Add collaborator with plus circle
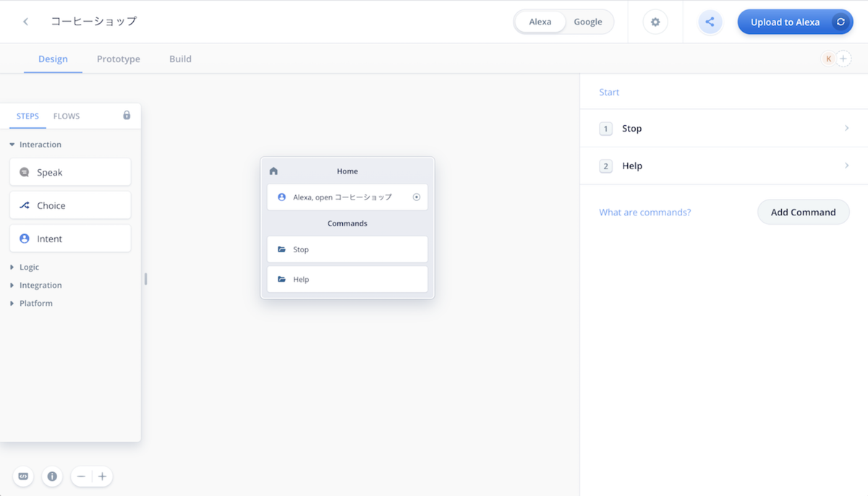This screenshot has width=868, height=496. (x=843, y=59)
